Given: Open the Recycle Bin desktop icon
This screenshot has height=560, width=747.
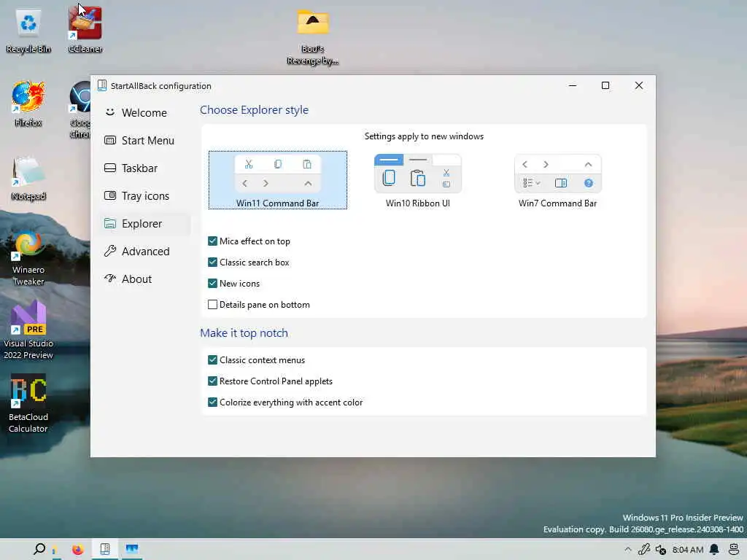Looking at the screenshot, I should click(28, 31).
